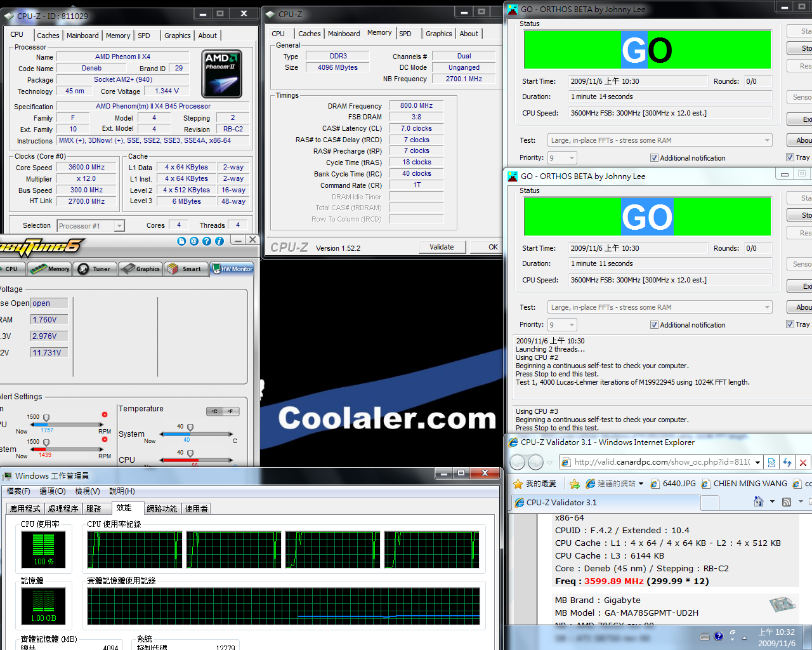Screen dimensions: 812x650
Task: Adjust the lower fan alert slider set to 1500
Action: pos(46,443)
